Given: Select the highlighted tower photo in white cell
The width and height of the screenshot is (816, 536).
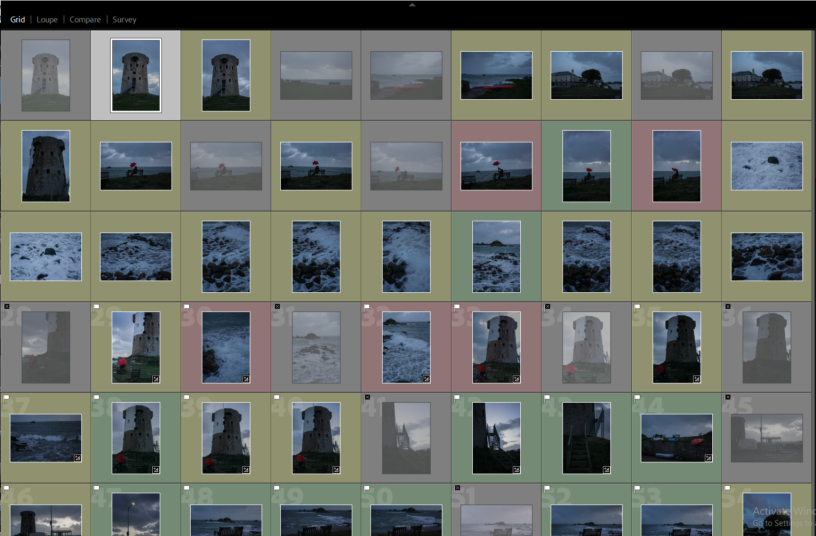Looking at the screenshot, I should (136, 75).
